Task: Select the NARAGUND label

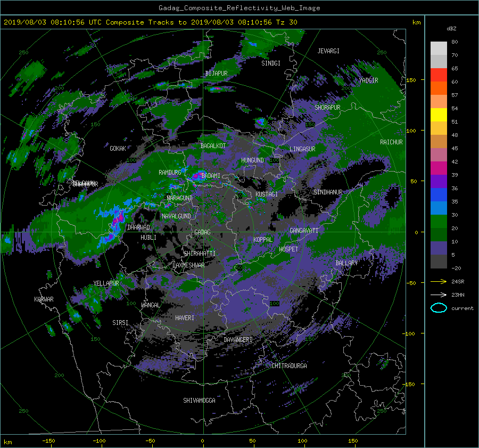Action: 180,198
